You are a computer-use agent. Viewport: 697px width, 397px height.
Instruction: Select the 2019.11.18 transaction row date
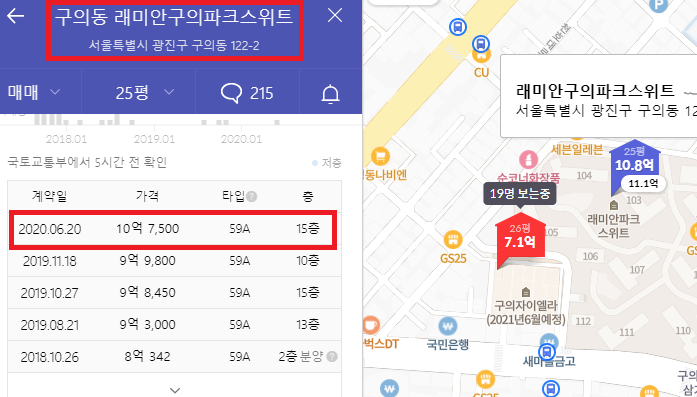click(x=50, y=261)
